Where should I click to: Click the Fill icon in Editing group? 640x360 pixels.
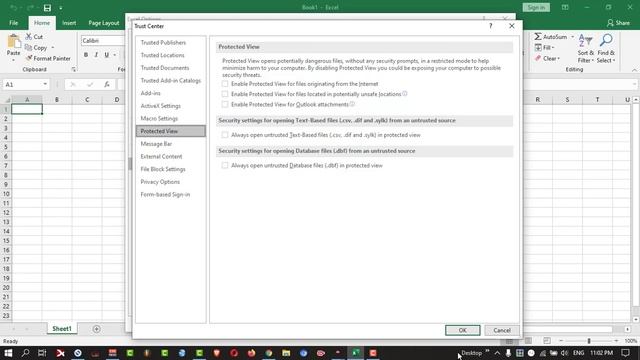pyautogui.click(x=538, y=48)
